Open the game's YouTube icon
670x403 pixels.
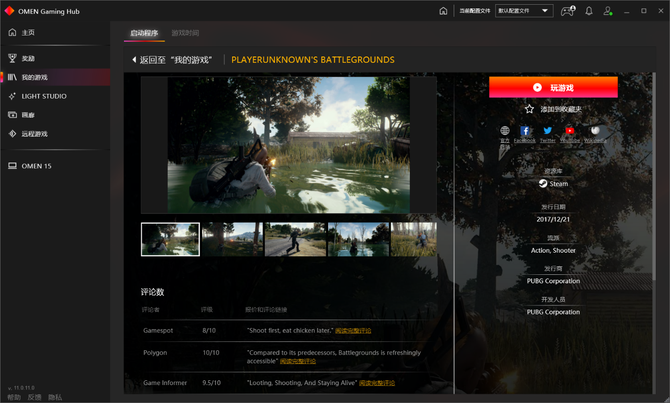(x=570, y=130)
